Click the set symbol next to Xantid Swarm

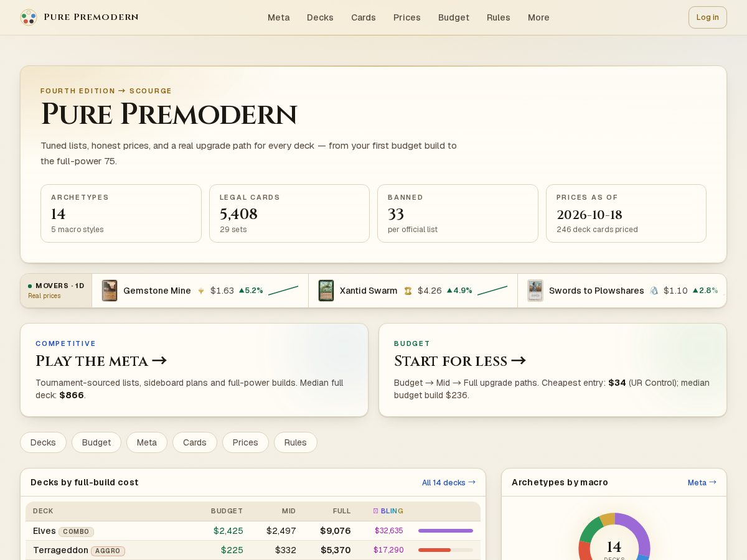click(x=408, y=291)
